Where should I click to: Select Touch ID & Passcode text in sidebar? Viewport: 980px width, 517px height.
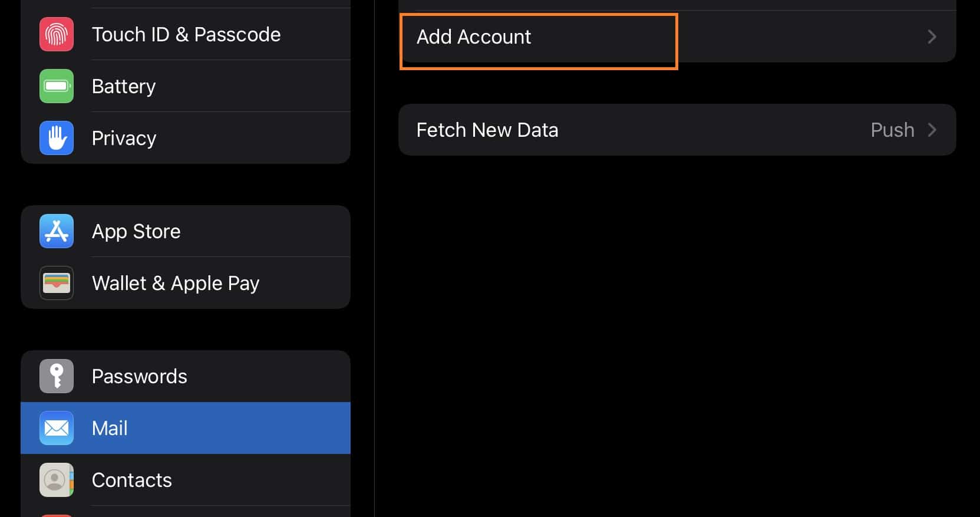pyautogui.click(x=186, y=34)
